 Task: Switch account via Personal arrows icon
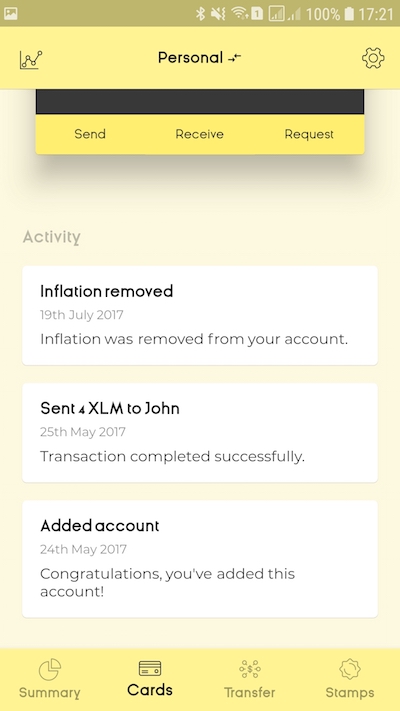point(234,58)
